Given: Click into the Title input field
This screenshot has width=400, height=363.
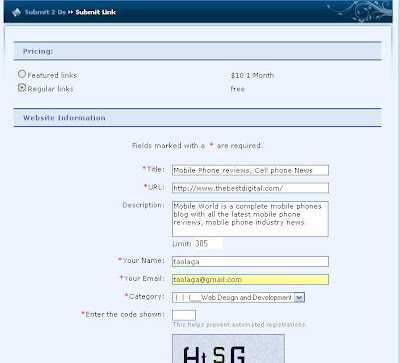Looking at the screenshot, I should [250, 170].
